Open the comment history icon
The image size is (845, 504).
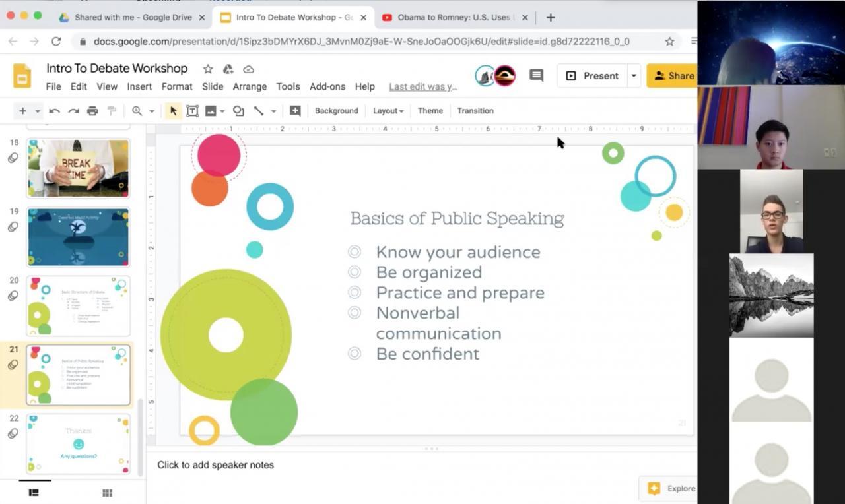tap(536, 76)
